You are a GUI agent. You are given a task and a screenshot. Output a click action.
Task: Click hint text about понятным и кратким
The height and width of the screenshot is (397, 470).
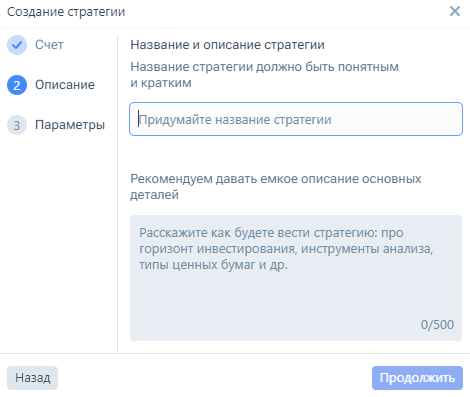pyautogui.click(x=264, y=75)
